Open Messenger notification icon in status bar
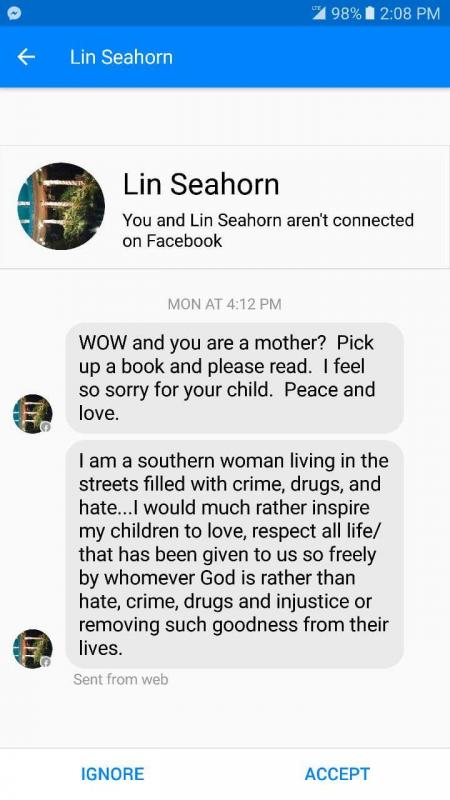Viewport: 450px width, 800px height. click(14, 13)
